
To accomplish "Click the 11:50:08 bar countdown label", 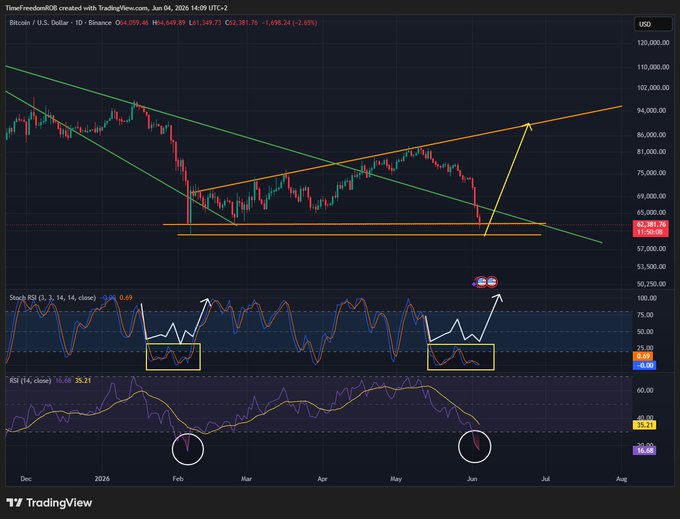I will pos(651,232).
